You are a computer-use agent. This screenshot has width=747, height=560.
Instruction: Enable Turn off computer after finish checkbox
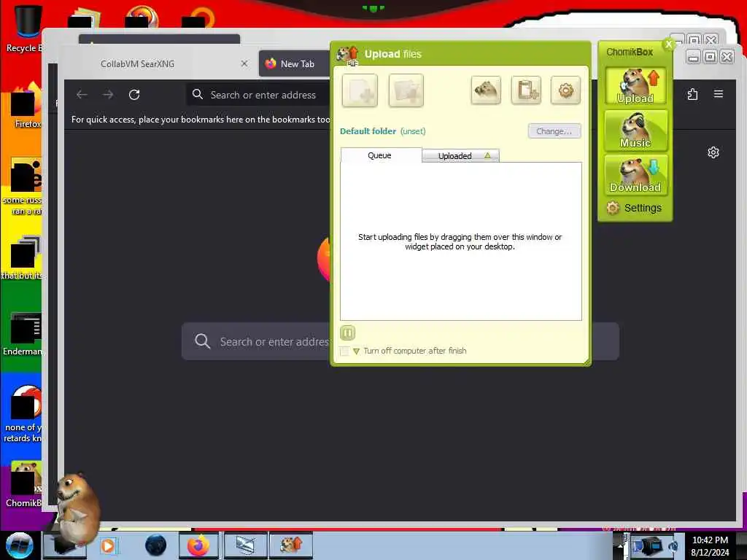point(344,351)
